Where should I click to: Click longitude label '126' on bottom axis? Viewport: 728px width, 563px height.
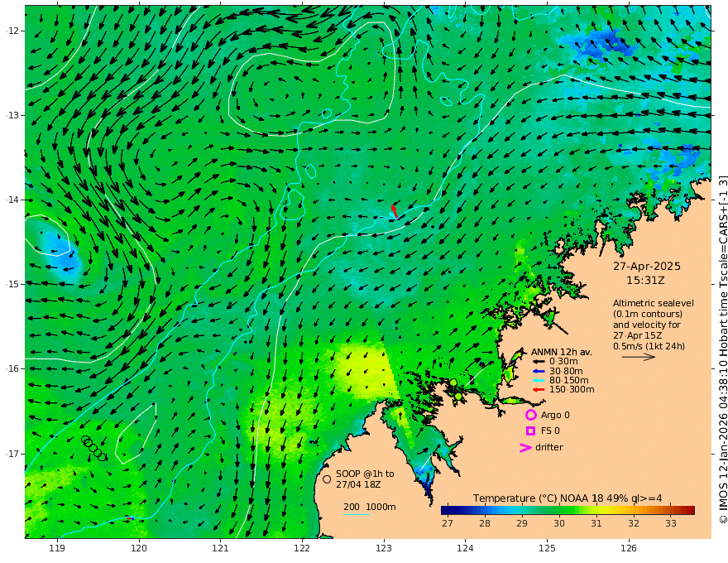click(629, 548)
